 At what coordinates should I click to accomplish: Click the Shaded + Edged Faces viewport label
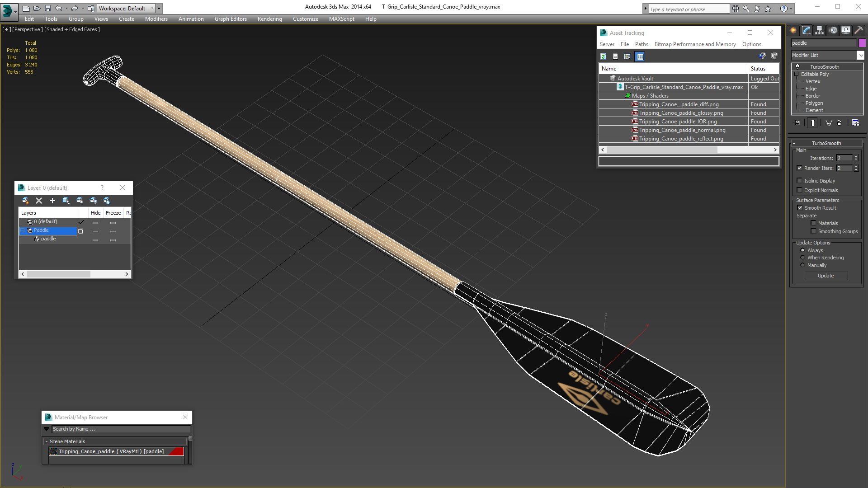(x=72, y=29)
